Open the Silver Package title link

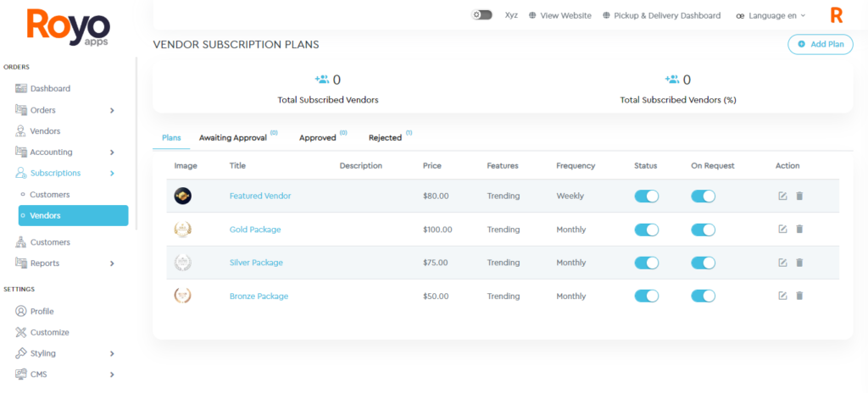[x=256, y=263]
